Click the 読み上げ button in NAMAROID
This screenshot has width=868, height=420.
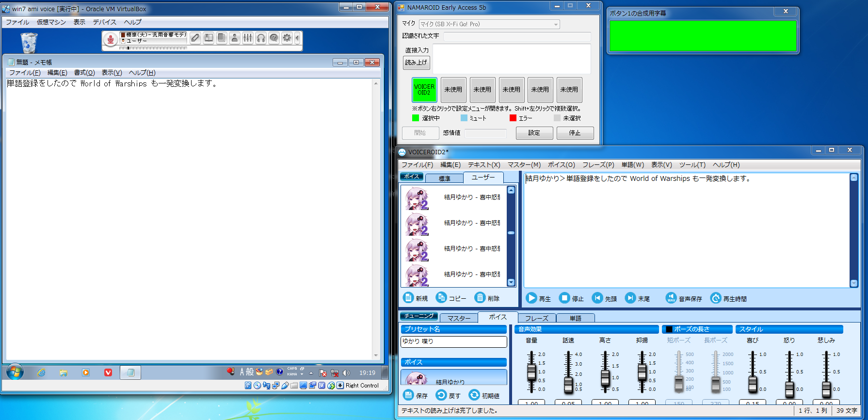417,63
